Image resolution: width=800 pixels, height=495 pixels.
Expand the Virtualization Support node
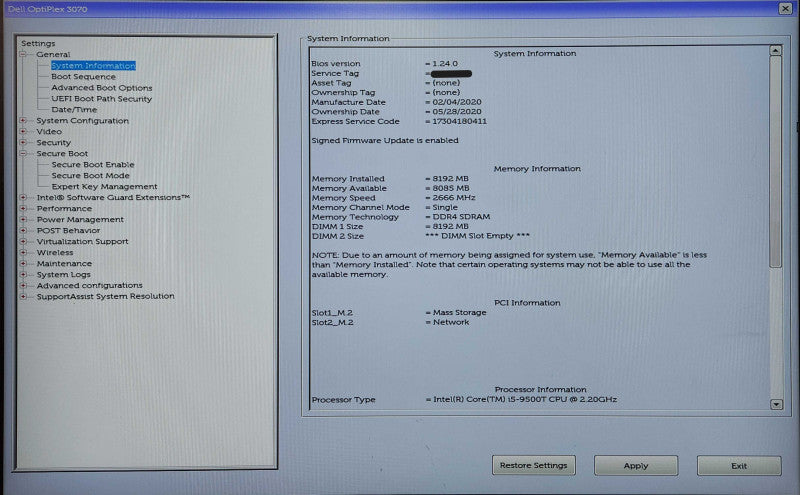[x=23, y=241]
